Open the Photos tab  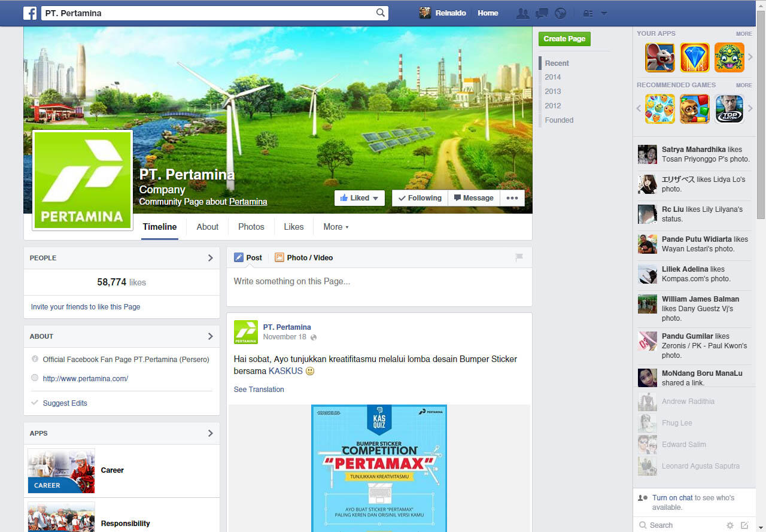tap(251, 227)
